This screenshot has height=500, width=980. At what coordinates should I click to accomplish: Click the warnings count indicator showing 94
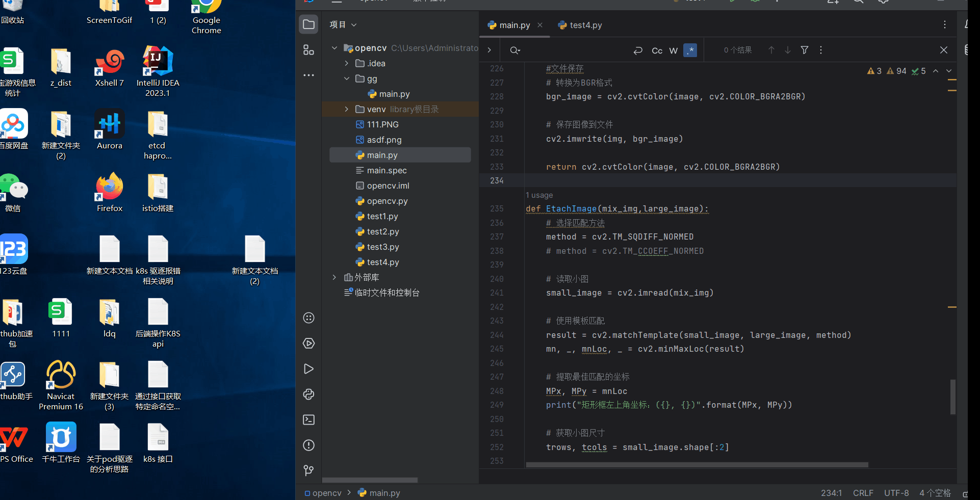pyautogui.click(x=896, y=71)
